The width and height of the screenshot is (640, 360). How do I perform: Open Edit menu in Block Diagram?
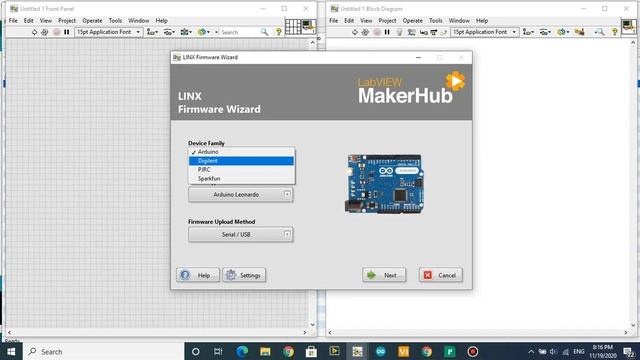pos(349,20)
